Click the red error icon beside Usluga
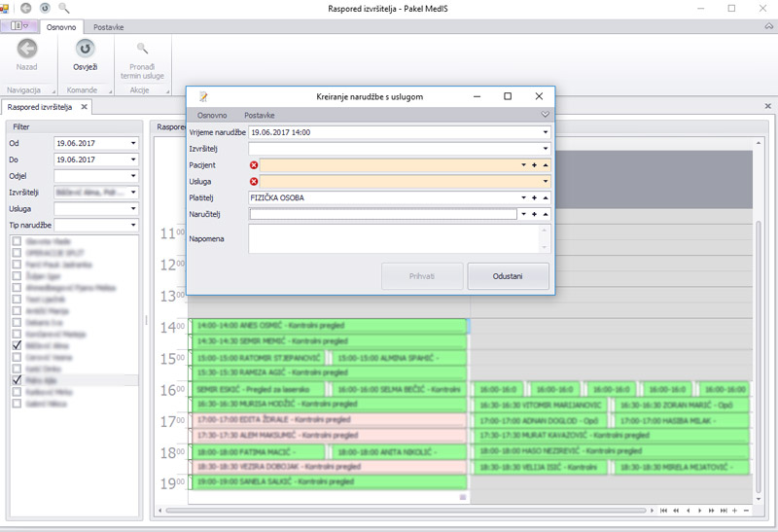The height and width of the screenshot is (532, 778). [254, 182]
